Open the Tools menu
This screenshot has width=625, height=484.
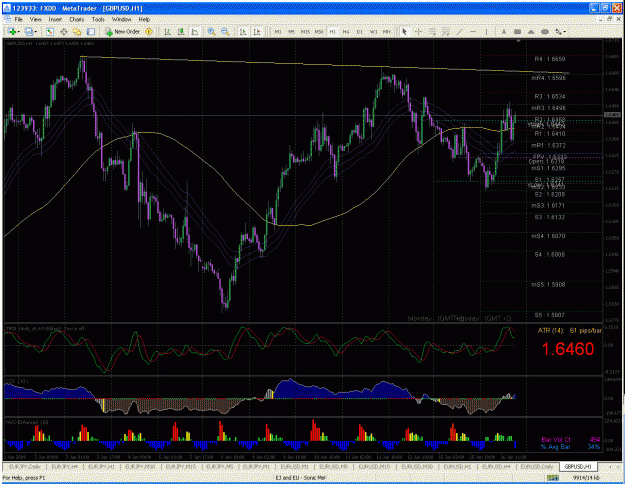[98, 19]
